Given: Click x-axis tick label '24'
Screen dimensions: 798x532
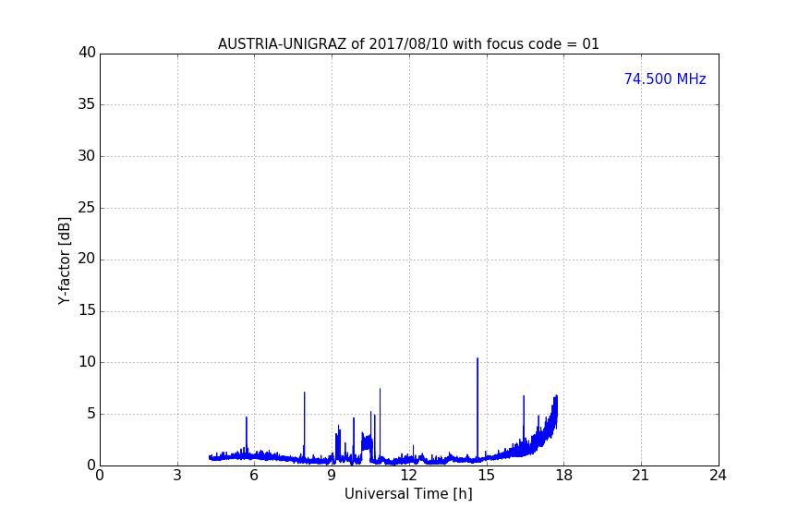Looking at the screenshot, I should point(718,476).
